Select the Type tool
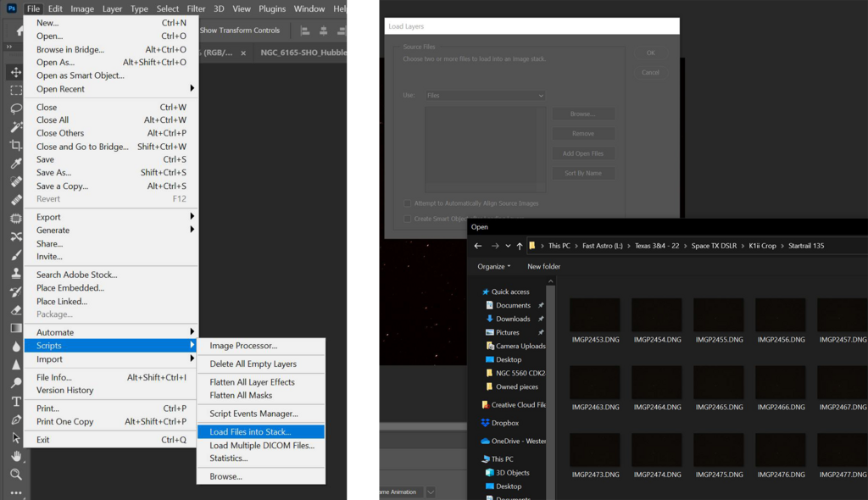Screen dimensions: 868x500 point(15,401)
